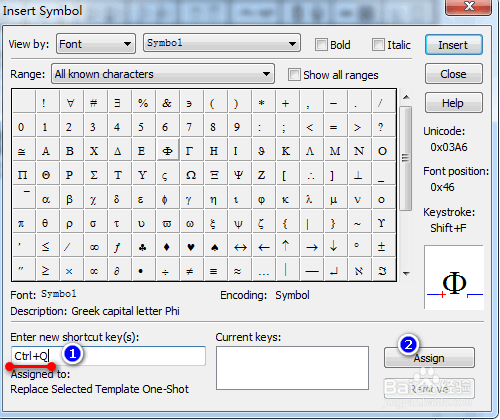Viewport: 500px width, 420px height.
Task: Click the text Replace Selected Template One-Shot
Action: click(99, 389)
